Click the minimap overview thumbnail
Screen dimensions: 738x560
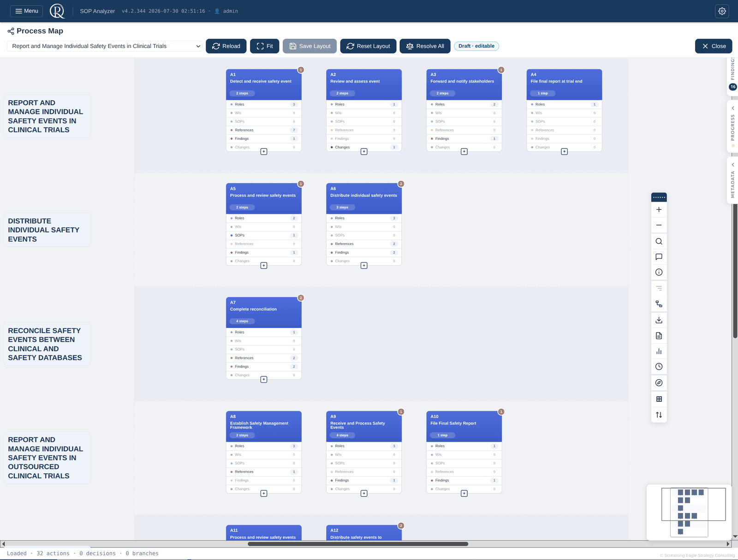[689, 512]
